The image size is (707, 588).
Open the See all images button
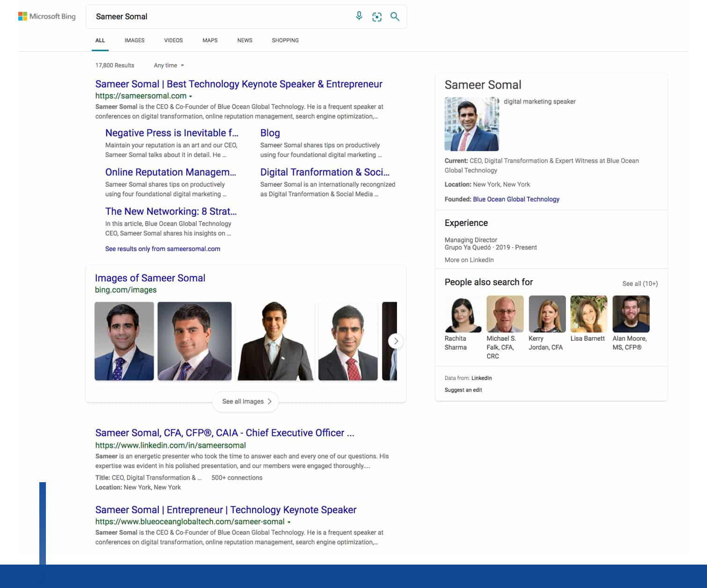pyautogui.click(x=245, y=401)
